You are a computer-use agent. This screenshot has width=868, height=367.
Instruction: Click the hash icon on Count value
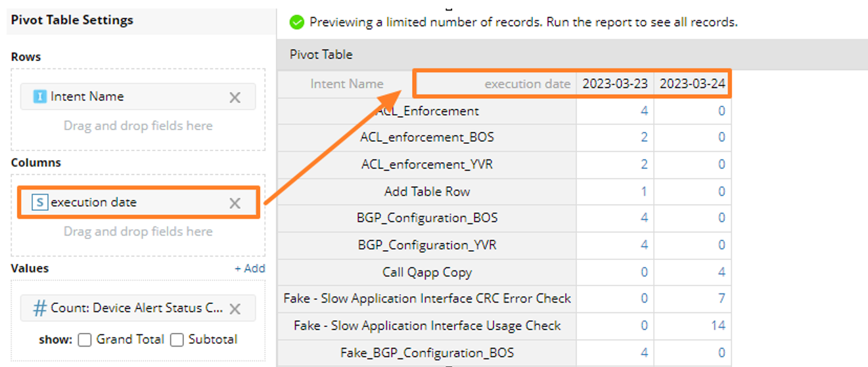[x=40, y=308]
